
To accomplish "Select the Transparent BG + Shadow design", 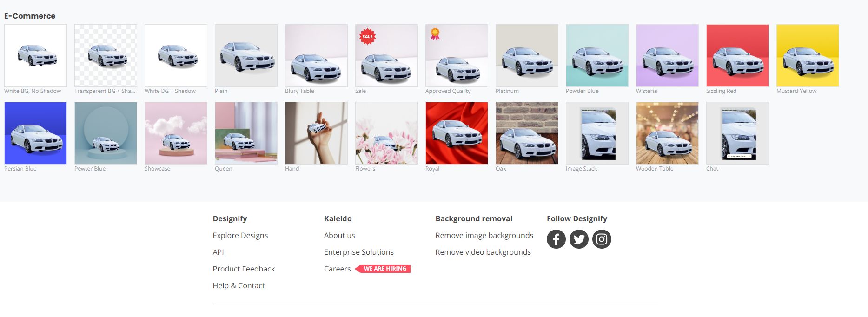I will [x=106, y=55].
